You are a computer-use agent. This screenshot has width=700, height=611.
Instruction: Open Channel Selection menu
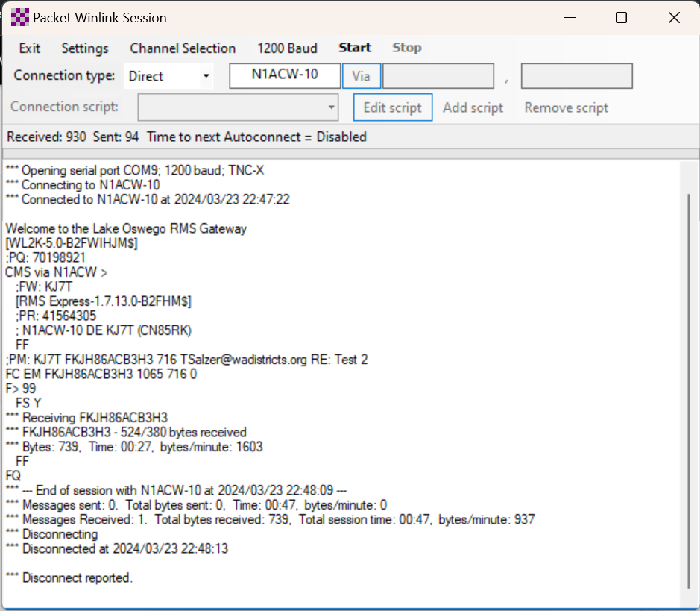tap(183, 48)
